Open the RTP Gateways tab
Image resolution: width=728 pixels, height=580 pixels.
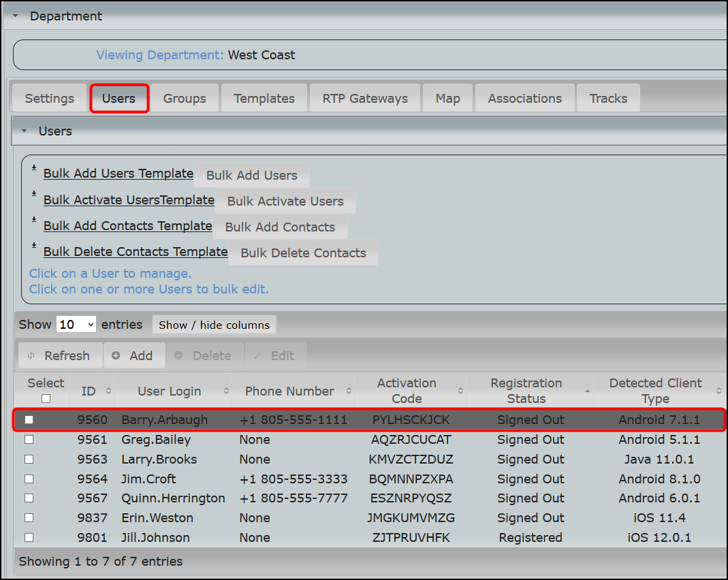click(x=365, y=98)
